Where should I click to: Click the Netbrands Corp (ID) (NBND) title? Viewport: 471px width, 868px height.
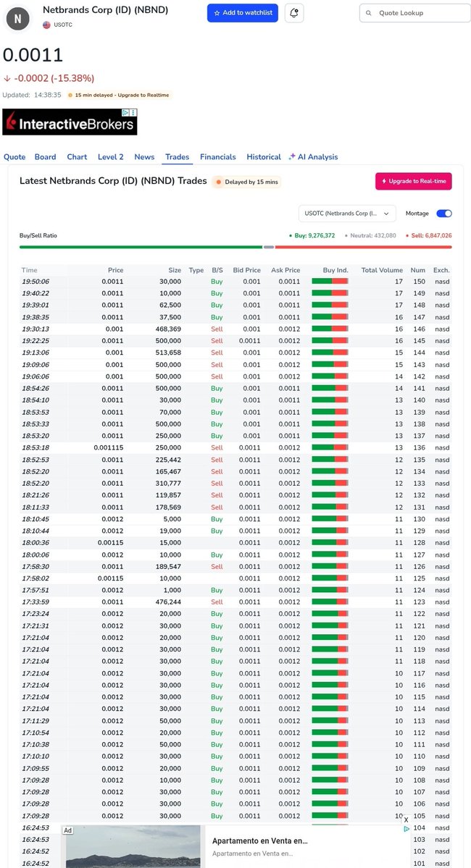coord(105,10)
